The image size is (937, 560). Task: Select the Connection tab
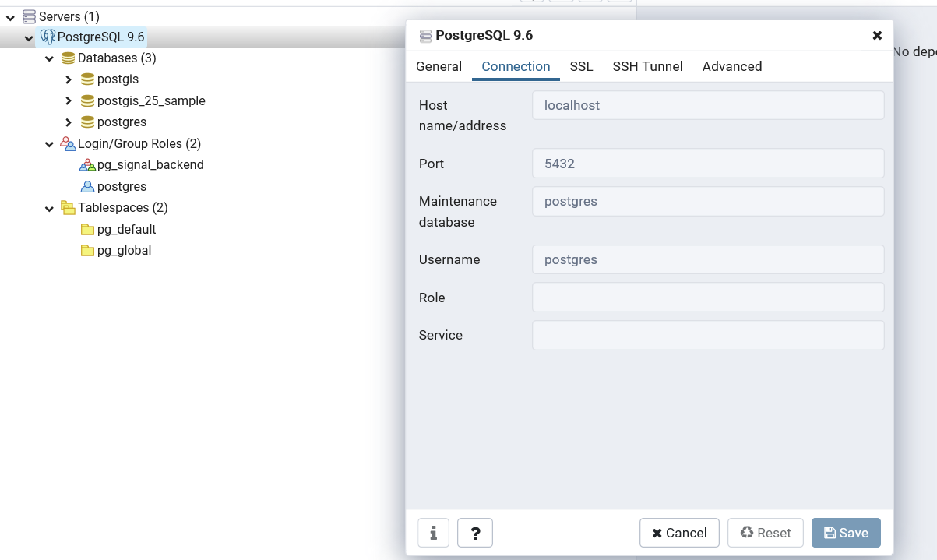(516, 66)
